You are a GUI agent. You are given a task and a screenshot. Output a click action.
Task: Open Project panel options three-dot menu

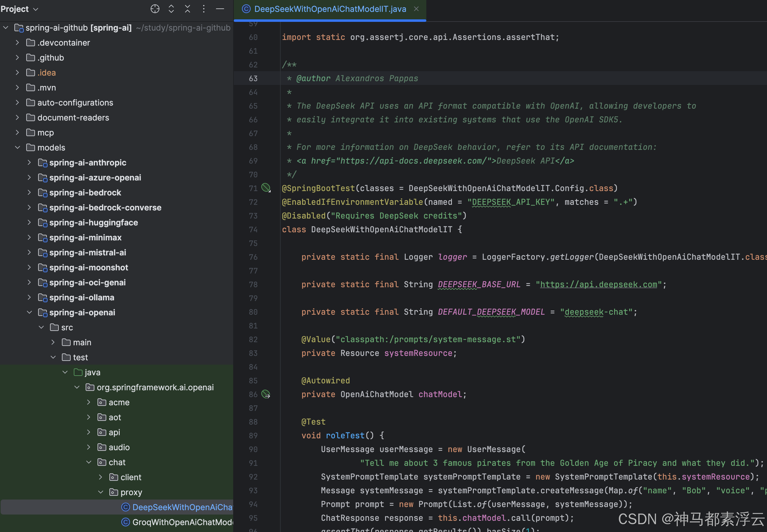click(x=203, y=9)
